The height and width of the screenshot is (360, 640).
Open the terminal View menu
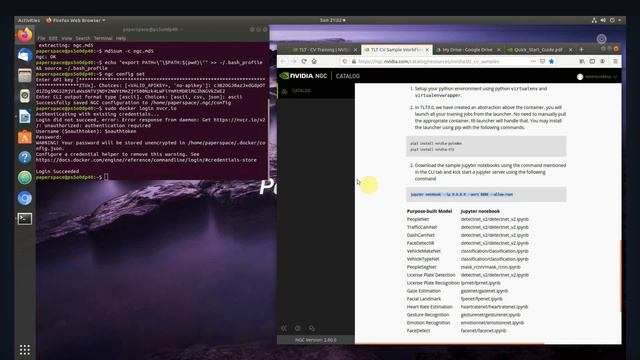coord(67,38)
